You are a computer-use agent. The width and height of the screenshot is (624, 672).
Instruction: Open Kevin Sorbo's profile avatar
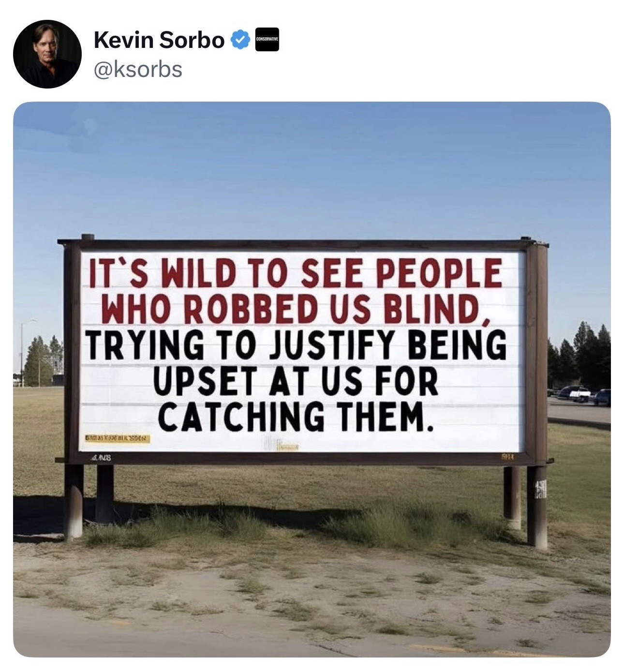pyautogui.click(x=47, y=54)
